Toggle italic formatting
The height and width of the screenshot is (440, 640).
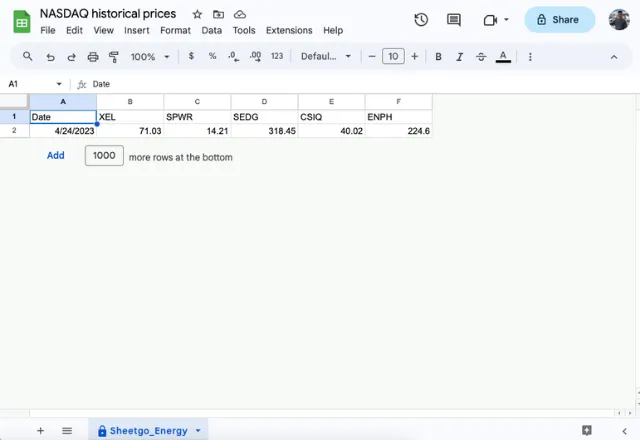pyautogui.click(x=460, y=57)
